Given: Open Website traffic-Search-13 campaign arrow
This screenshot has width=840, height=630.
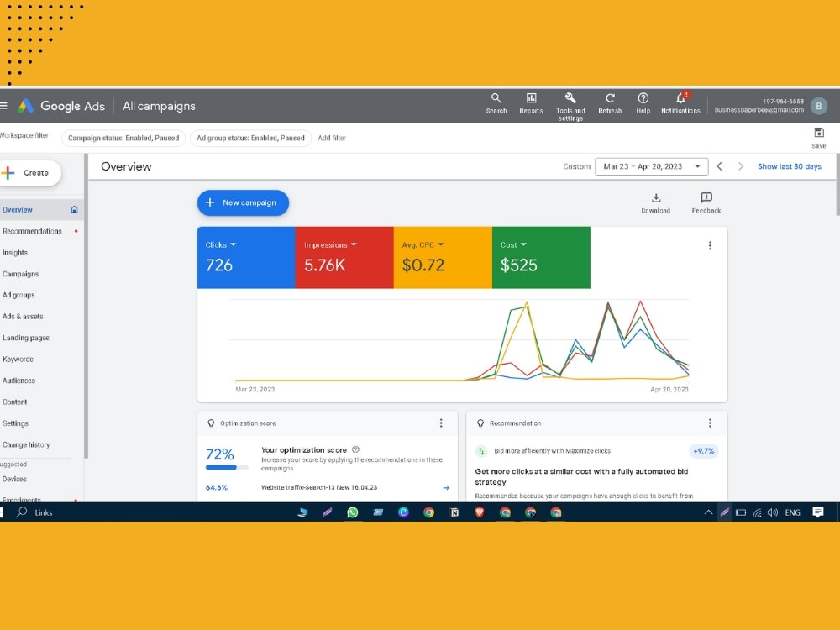Looking at the screenshot, I should (446, 487).
